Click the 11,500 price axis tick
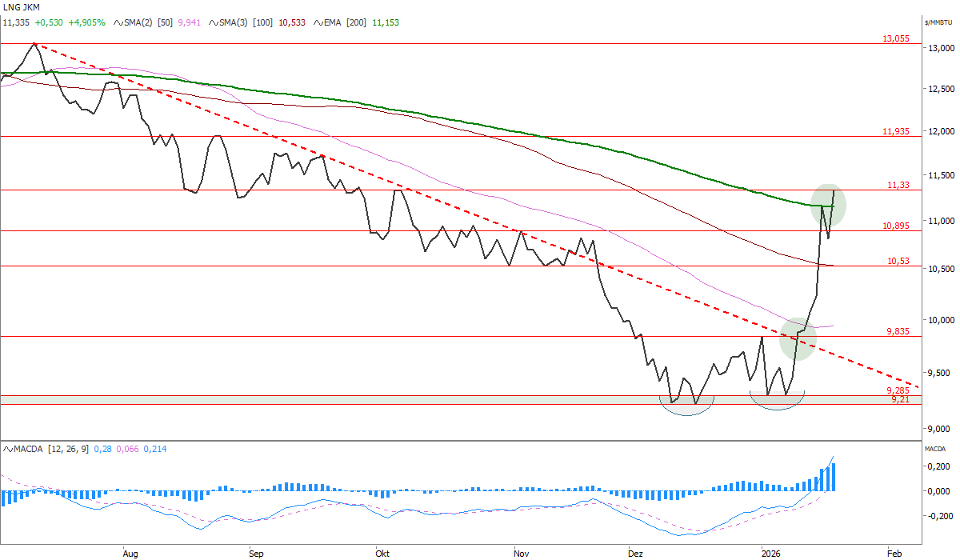The width and height of the screenshot is (960, 560). pyautogui.click(x=941, y=174)
